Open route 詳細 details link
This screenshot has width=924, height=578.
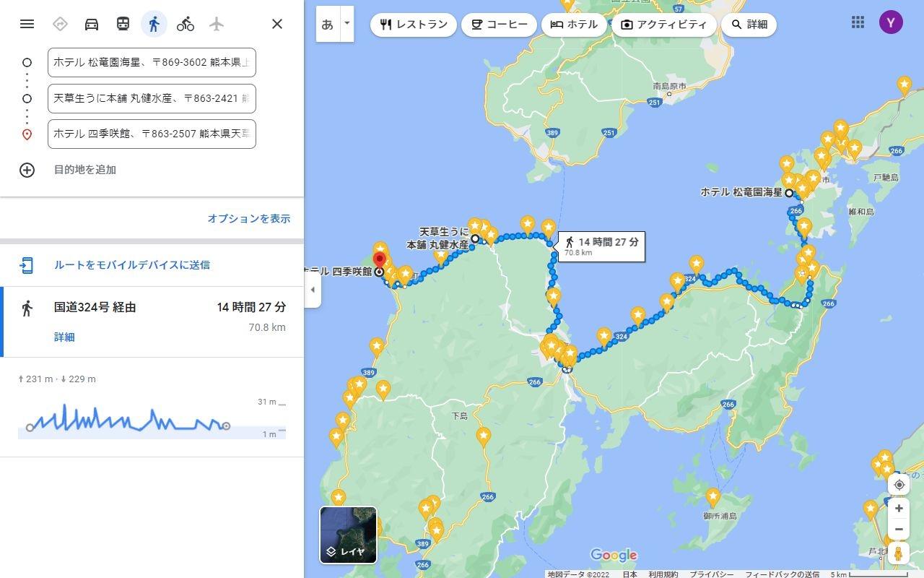64,337
